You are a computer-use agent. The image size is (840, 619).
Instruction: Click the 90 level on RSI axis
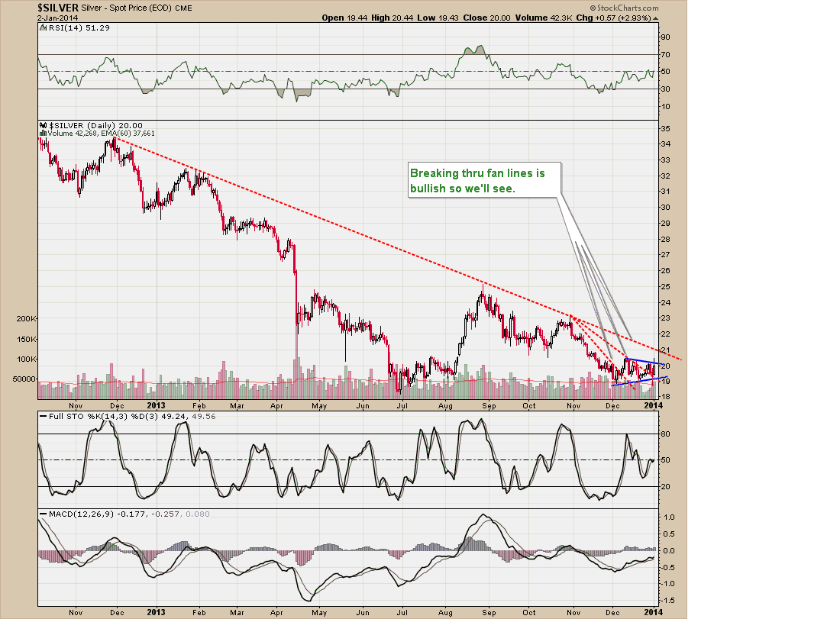point(665,37)
